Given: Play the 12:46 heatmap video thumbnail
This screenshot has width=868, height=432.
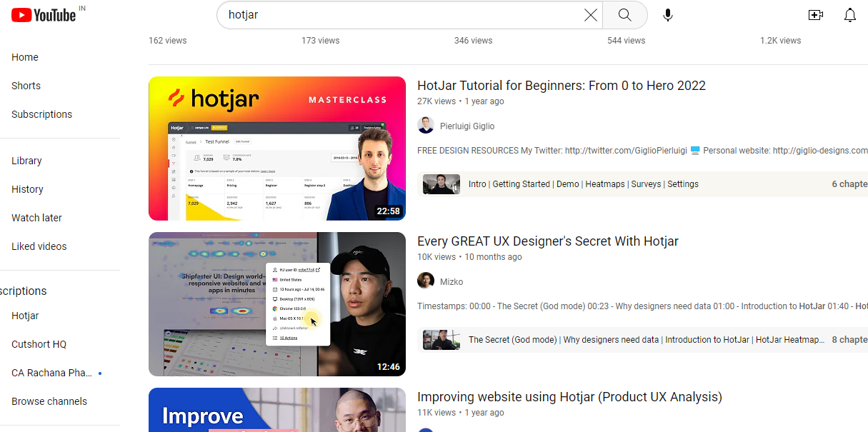Looking at the screenshot, I should pyautogui.click(x=277, y=304).
